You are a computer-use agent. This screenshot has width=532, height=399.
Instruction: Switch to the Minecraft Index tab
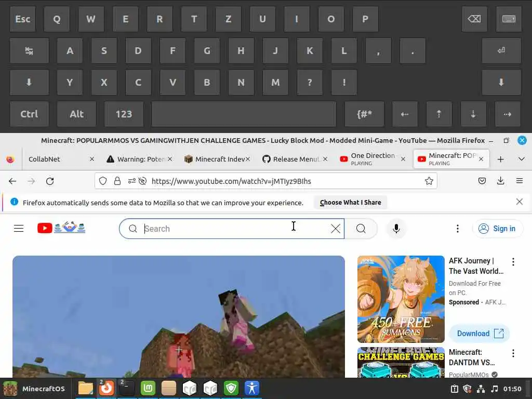click(x=217, y=159)
